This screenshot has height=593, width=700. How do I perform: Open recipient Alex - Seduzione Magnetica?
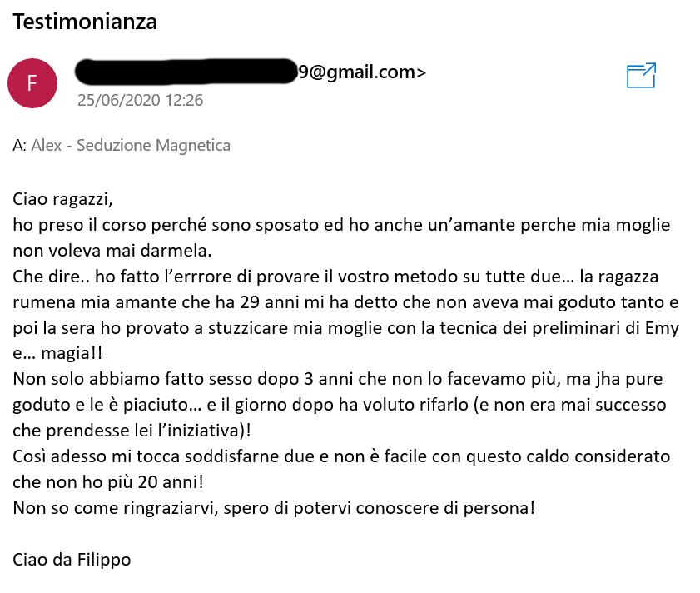(x=131, y=145)
